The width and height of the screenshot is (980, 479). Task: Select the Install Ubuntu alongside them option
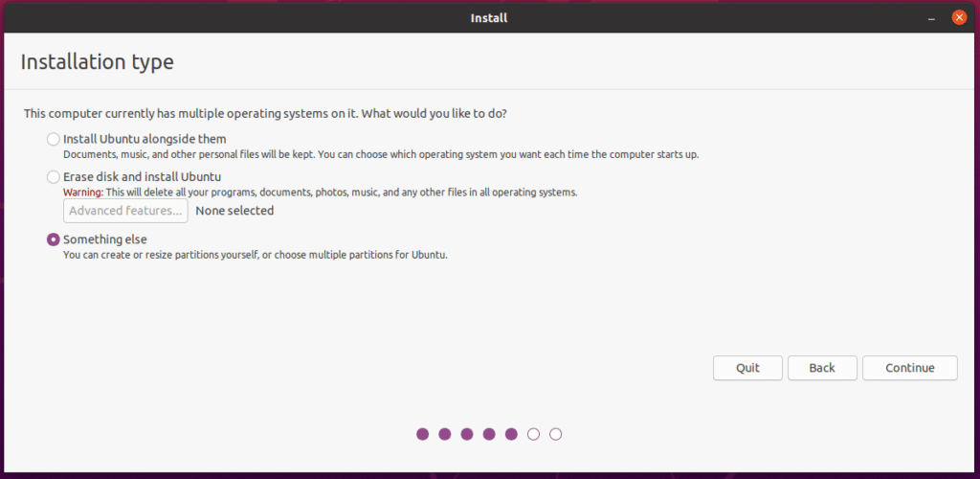pyautogui.click(x=54, y=139)
